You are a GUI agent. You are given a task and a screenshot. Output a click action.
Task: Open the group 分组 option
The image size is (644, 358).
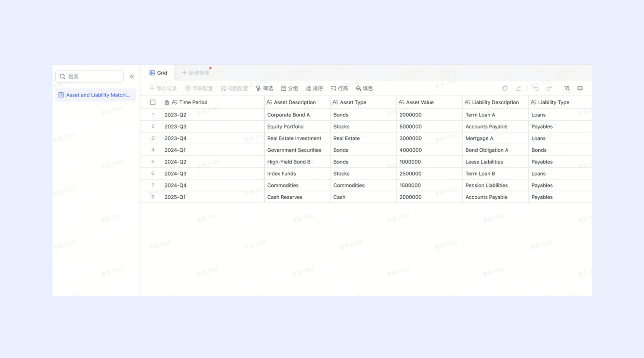(290, 88)
